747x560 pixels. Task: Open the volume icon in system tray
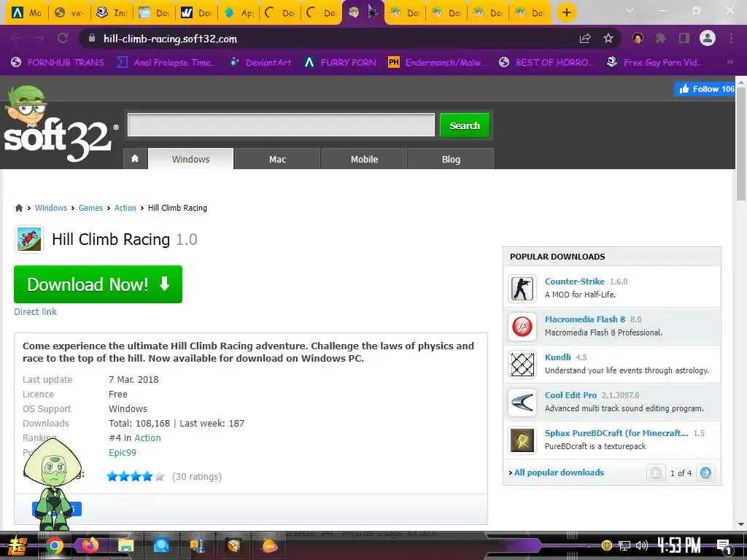[642, 545]
